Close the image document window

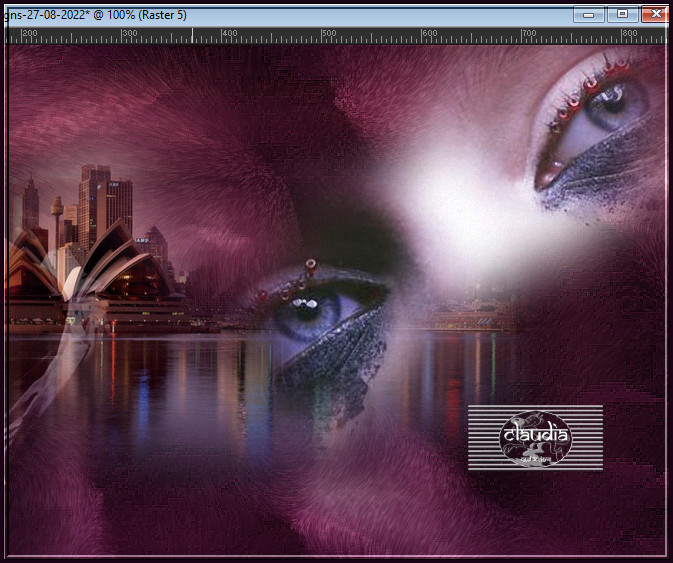tap(655, 14)
